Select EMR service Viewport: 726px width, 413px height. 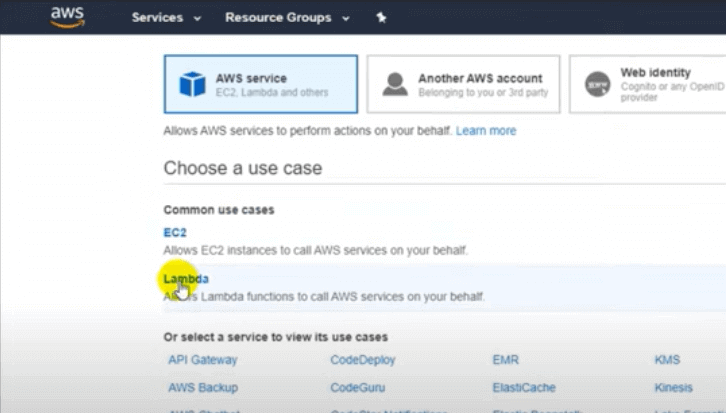(506, 360)
